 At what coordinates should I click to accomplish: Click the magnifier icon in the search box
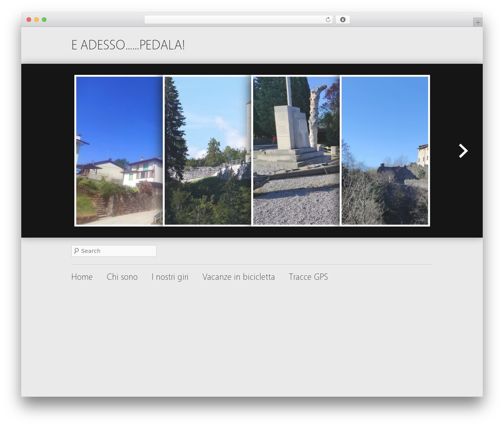click(x=76, y=251)
